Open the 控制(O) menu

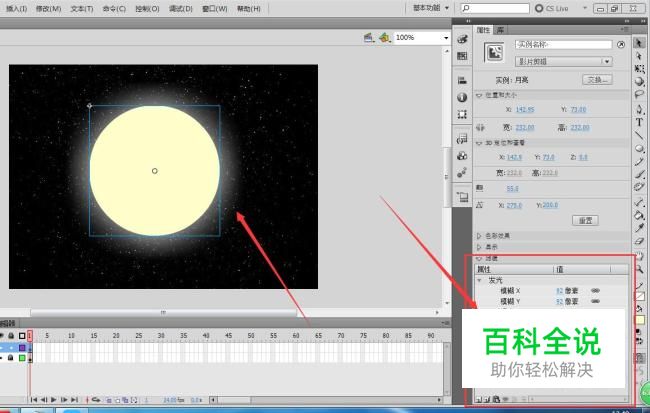tap(148, 8)
